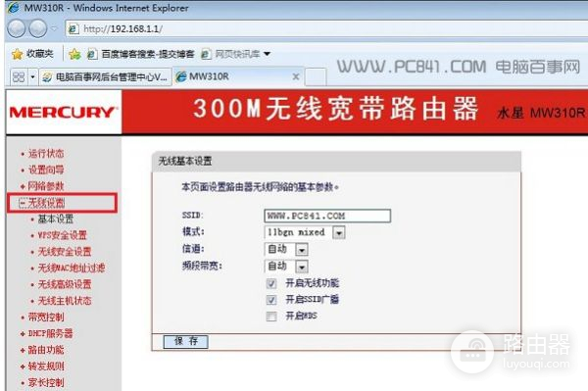Image resolution: width=588 pixels, height=391 pixels.
Task: Click the IE logo in title bar
Action: tap(14, 8)
